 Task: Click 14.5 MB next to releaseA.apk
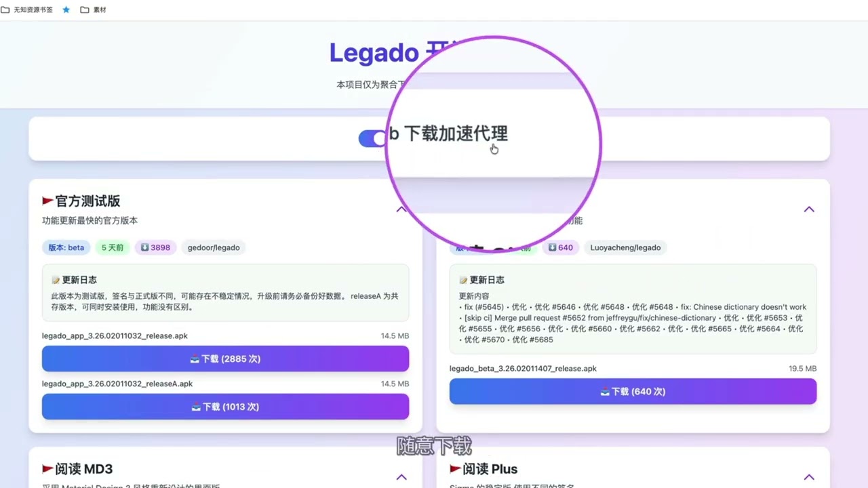click(x=395, y=384)
